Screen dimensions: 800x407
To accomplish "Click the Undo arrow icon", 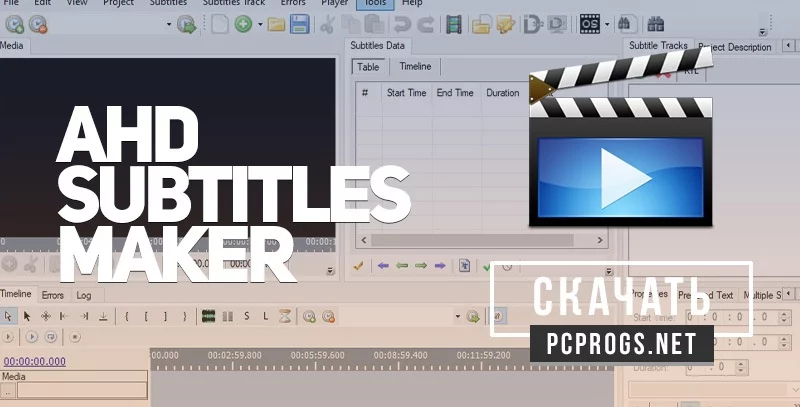I will point(403,24).
